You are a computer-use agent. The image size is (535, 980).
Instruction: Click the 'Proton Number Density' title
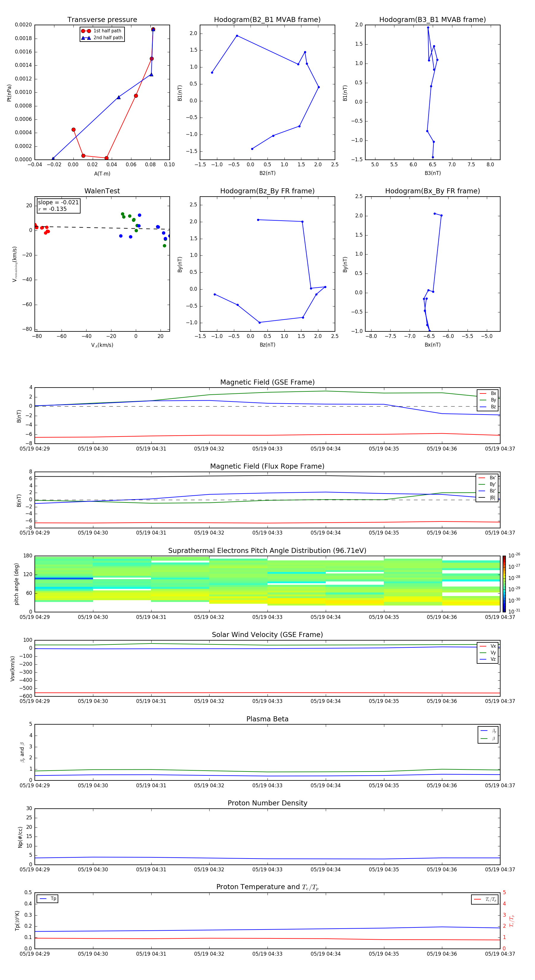267,803
